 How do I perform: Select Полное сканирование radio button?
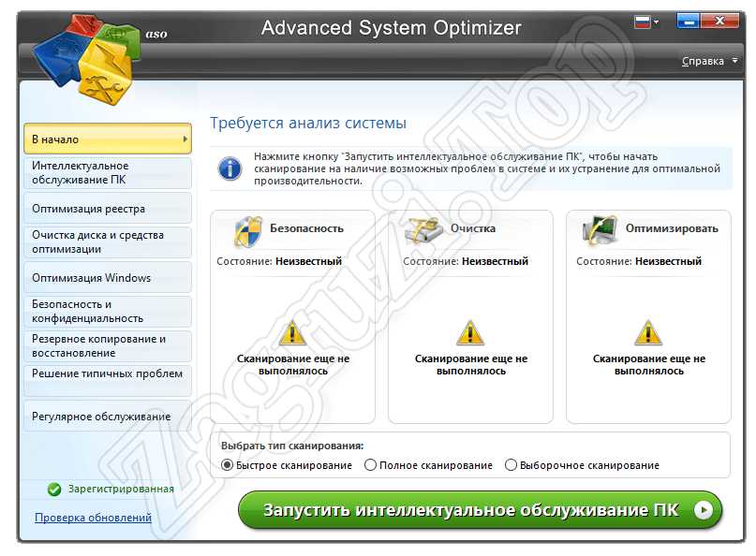click(370, 465)
